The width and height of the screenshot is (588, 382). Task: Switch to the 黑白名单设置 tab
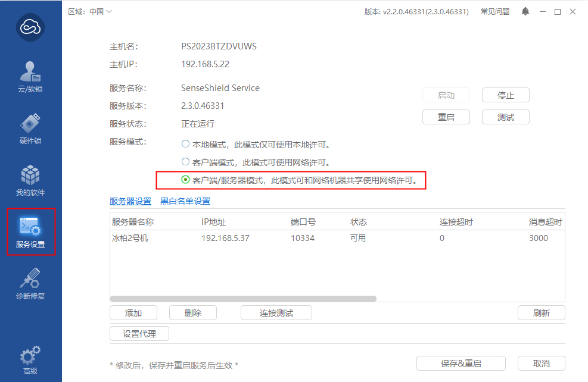point(185,201)
